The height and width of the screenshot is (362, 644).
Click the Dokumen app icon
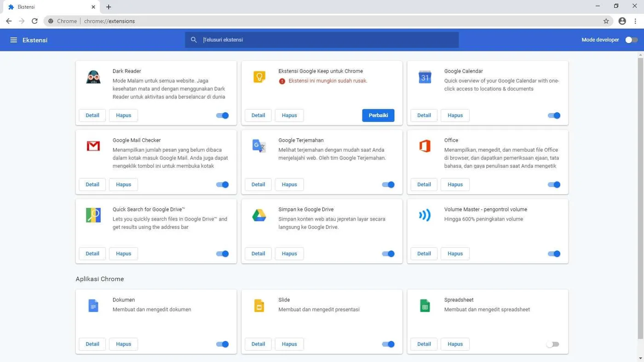(x=93, y=305)
